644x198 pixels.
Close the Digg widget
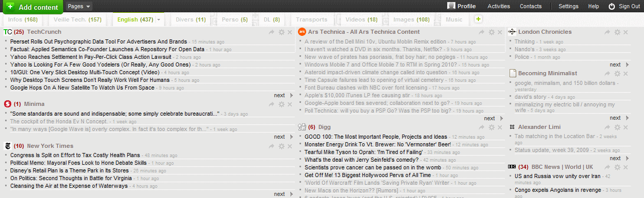(x=500, y=127)
